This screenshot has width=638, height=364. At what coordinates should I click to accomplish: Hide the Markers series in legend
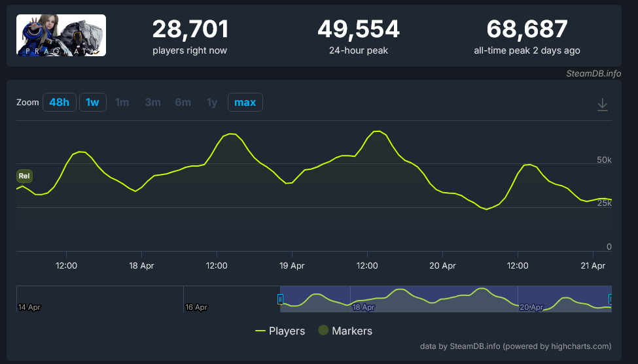(x=345, y=331)
